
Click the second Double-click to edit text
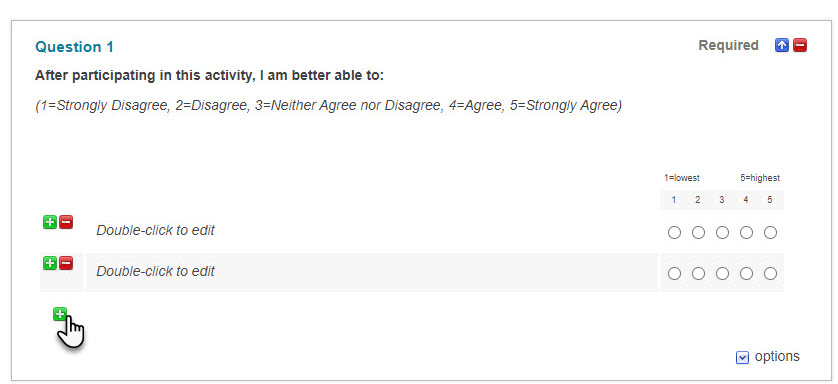pyautogui.click(x=156, y=271)
